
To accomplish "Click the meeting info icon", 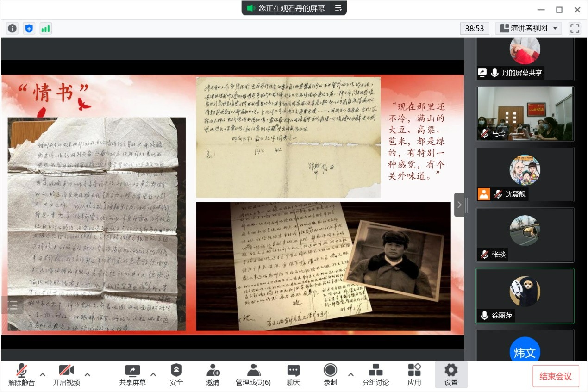I will [12, 28].
